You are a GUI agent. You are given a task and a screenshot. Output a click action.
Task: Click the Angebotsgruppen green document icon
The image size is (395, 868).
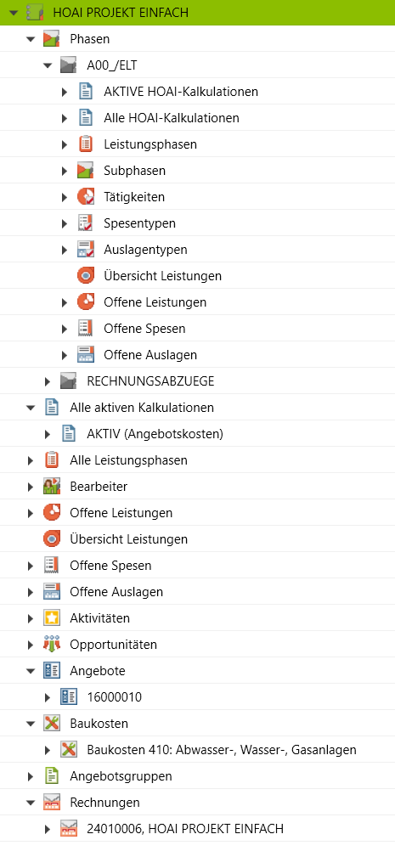[x=51, y=776]
